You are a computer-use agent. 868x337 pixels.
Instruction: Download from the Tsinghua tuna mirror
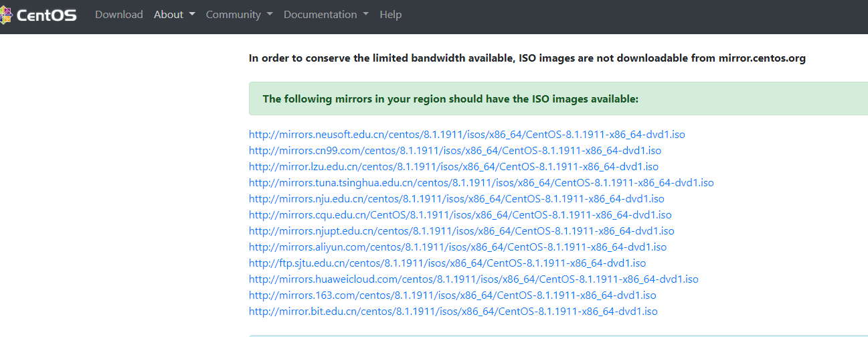[x=481, y=183]
